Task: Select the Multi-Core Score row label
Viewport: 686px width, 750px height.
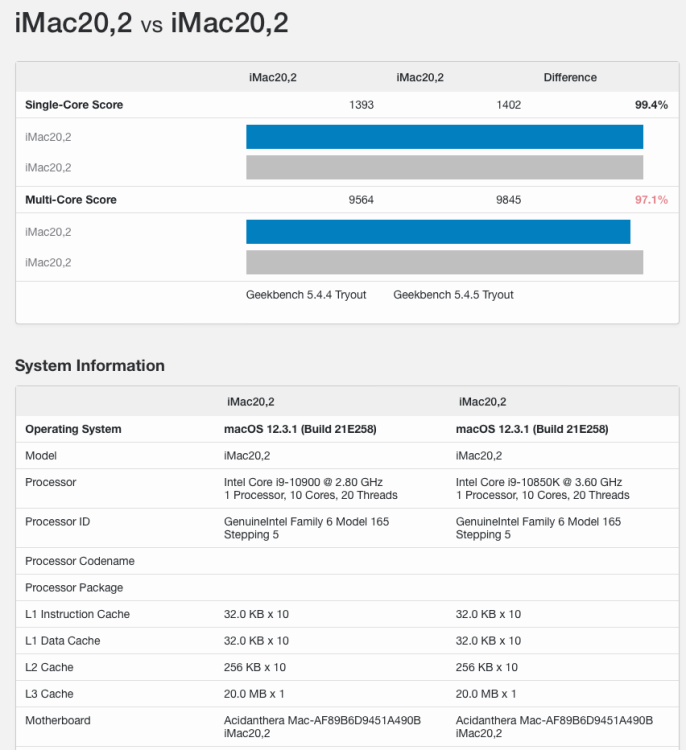Action: (71, 199)
